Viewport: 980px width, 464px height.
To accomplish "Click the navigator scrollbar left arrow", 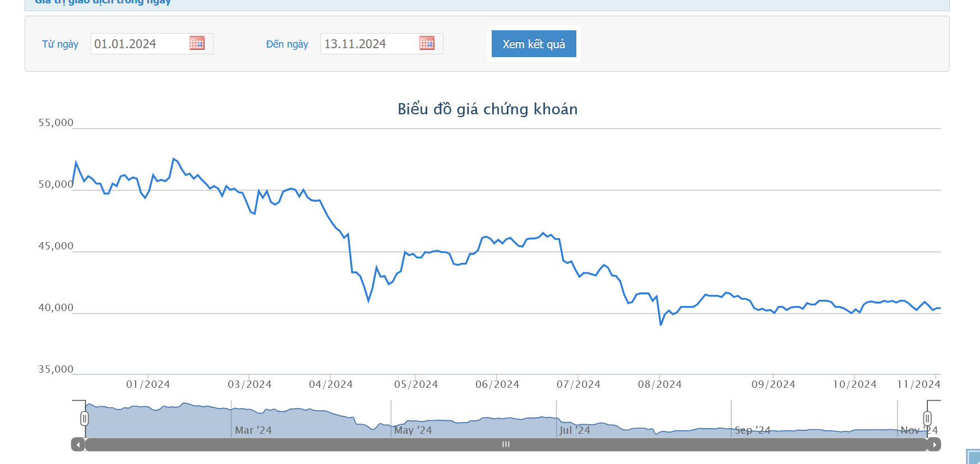I will 78,444.
